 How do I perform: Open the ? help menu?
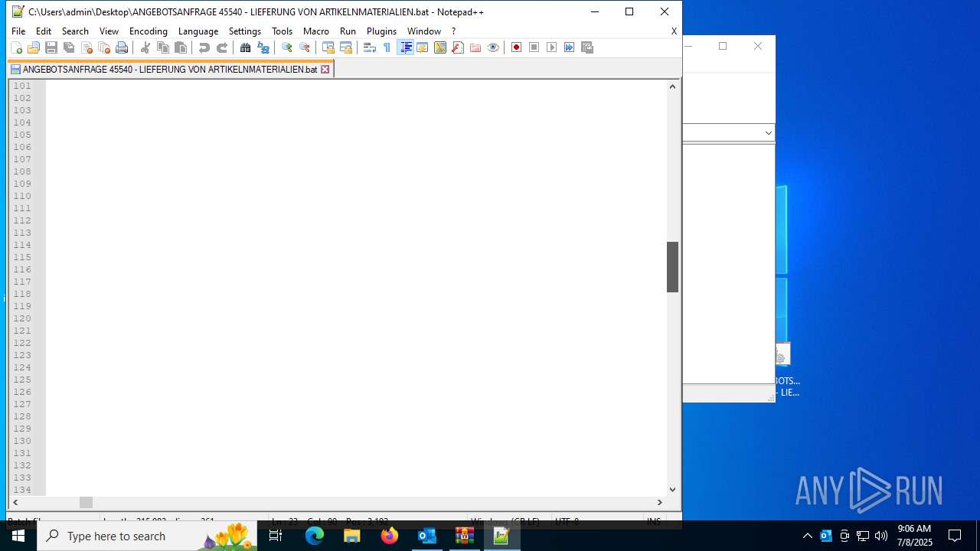[453, 31]
